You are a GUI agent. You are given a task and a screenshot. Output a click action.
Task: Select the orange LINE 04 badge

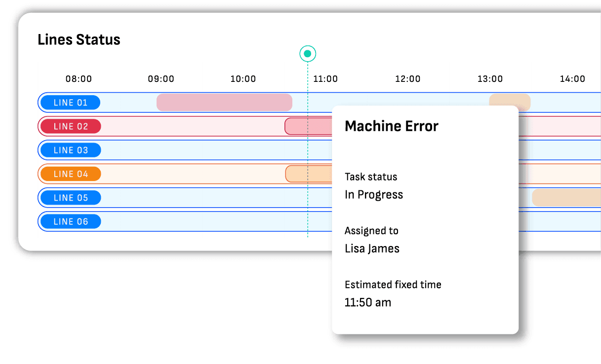[x=70, y=174]
